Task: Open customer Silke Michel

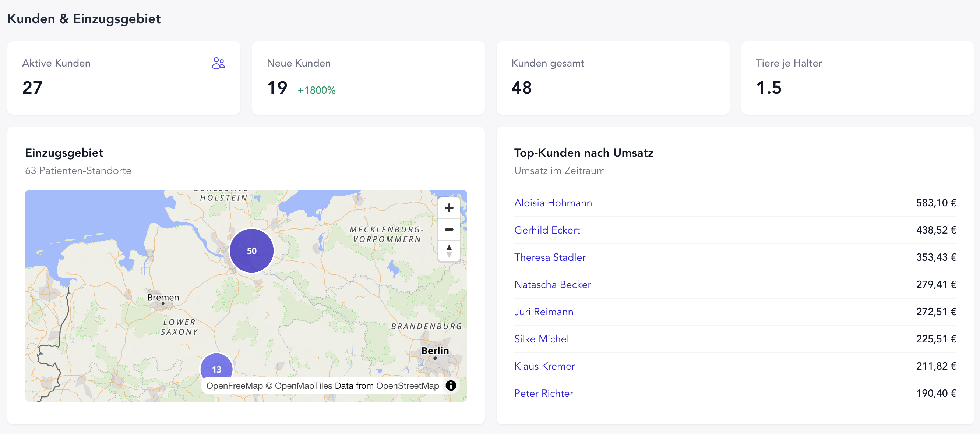Action: click(542, 339)
